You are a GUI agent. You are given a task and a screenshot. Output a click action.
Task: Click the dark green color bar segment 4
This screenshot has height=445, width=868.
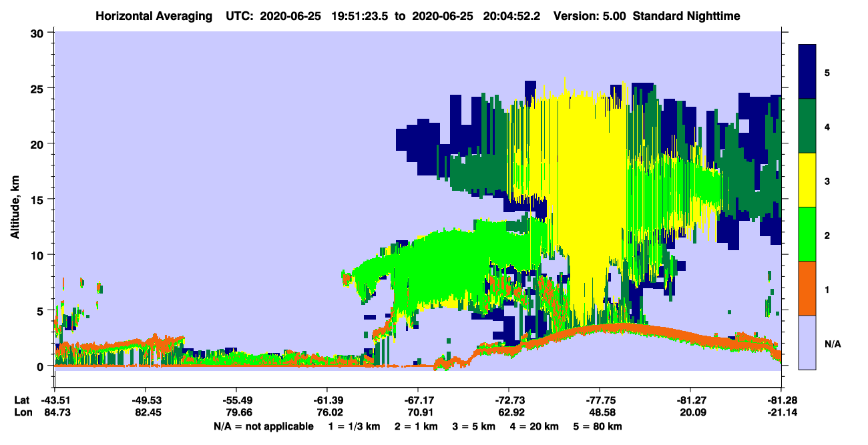pyautogui.click(x=807, y=125)
